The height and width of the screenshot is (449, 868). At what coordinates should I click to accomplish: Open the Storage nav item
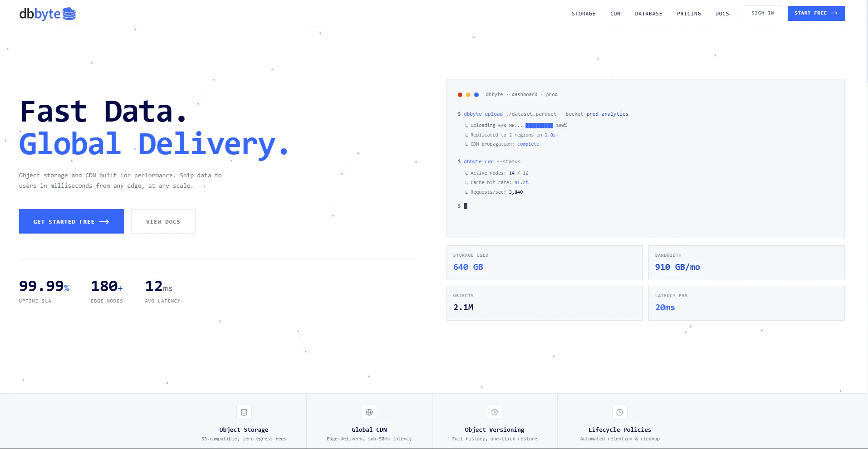tap(584, 14)
